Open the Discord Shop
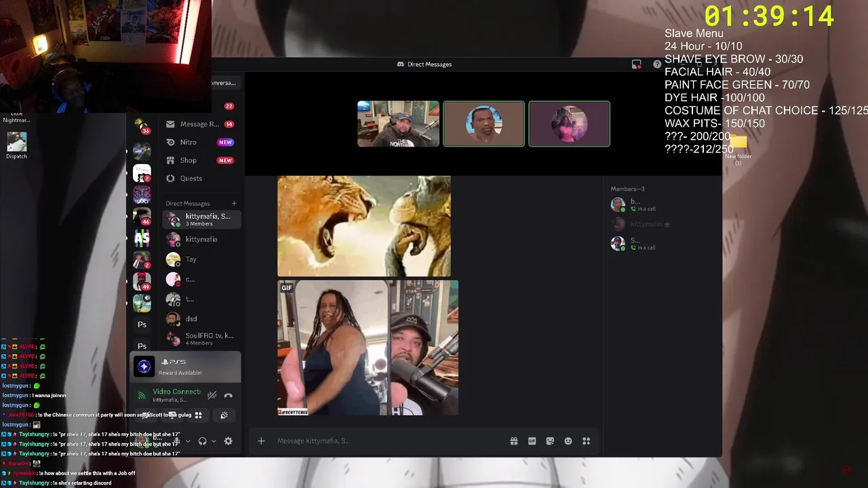868x488 pixels. tap(200, 161)
